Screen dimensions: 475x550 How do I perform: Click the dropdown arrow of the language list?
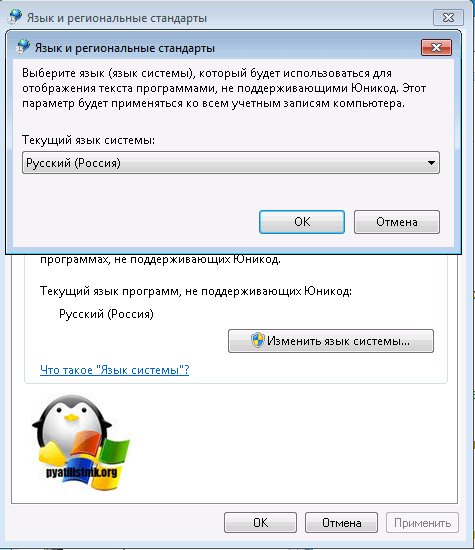pos(431,163)
